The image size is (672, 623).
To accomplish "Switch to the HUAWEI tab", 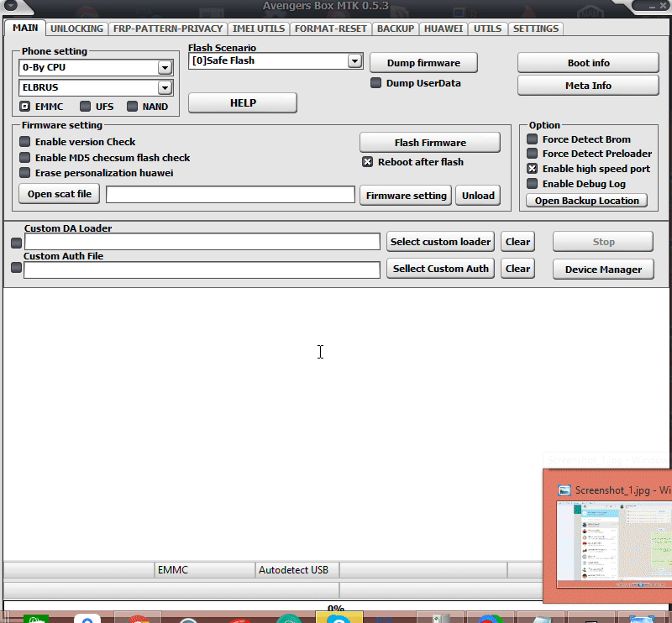I will tap(444, 29).
